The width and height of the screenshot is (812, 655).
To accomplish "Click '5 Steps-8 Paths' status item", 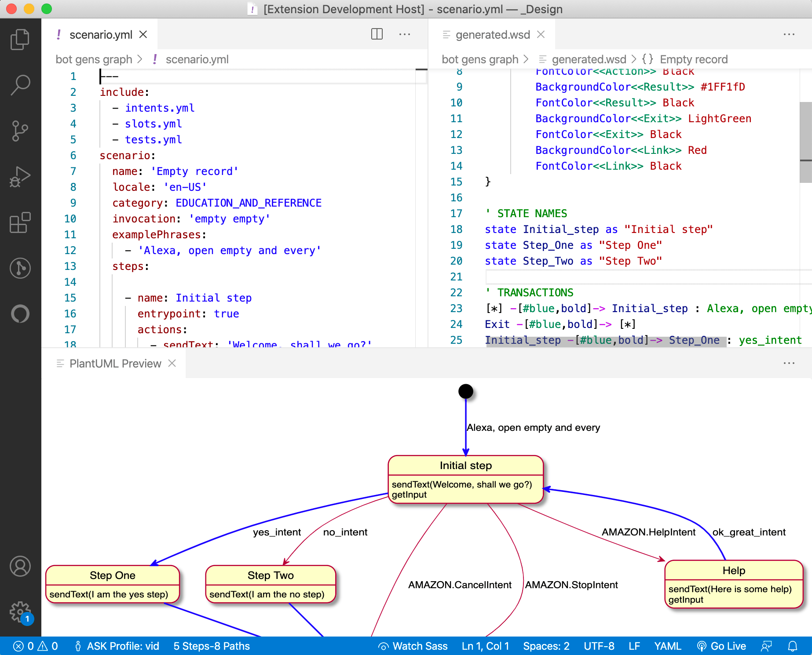I will 211,645.
